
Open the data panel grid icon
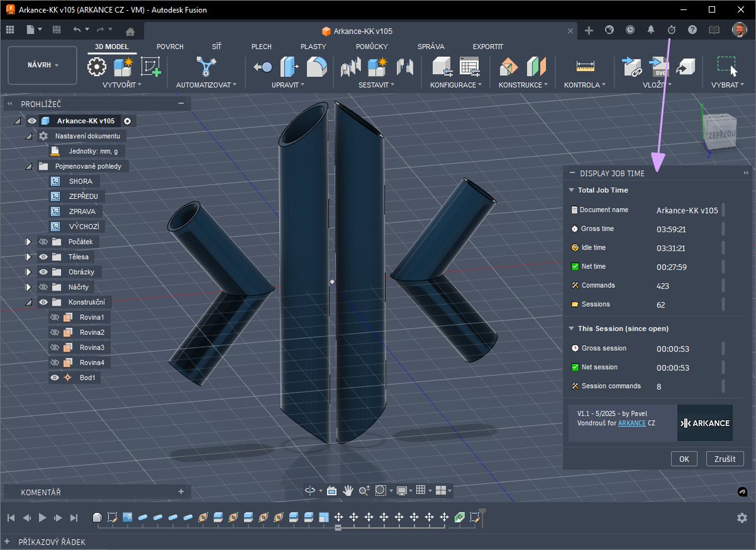[10, 30]
